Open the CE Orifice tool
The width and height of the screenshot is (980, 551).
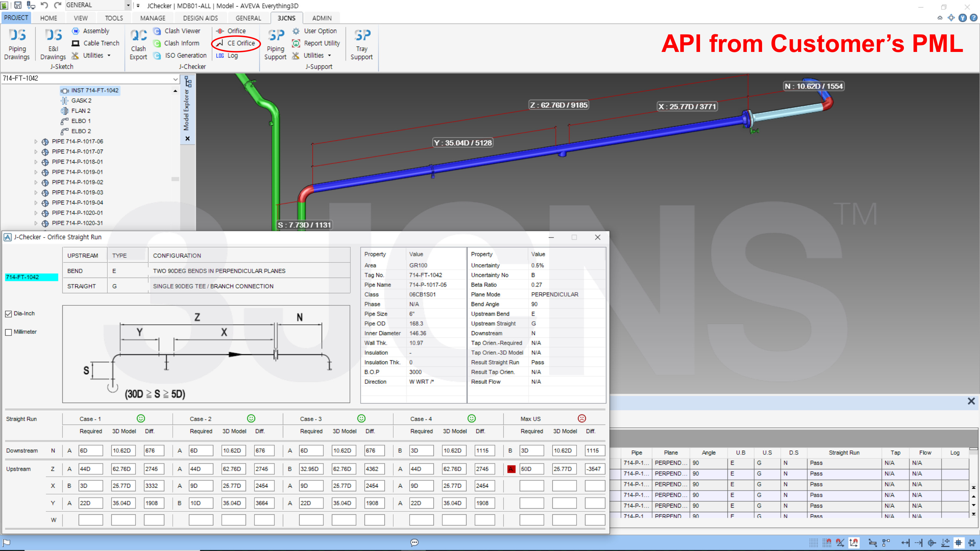(x=236, y=43)
